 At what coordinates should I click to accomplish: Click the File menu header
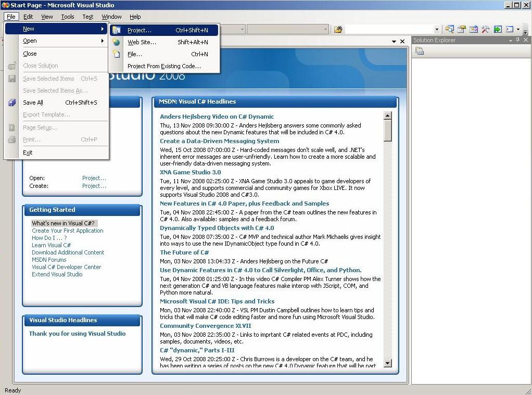[11, 17]
